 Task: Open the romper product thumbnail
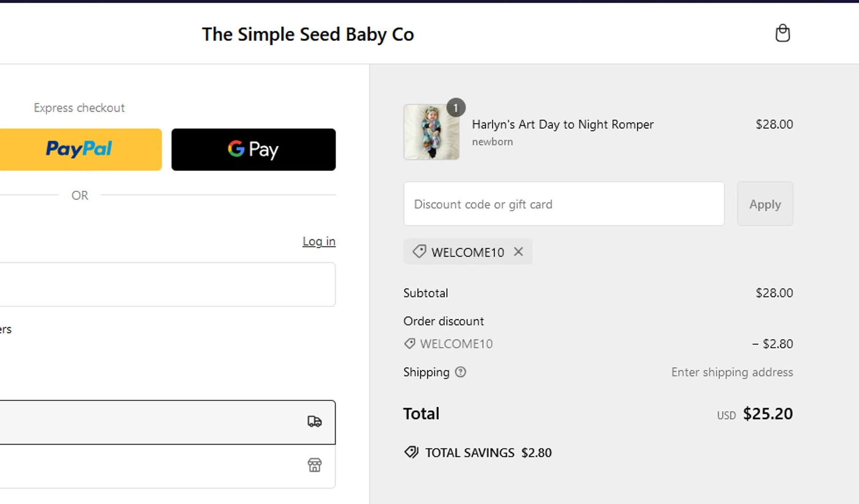click(431, 133)
